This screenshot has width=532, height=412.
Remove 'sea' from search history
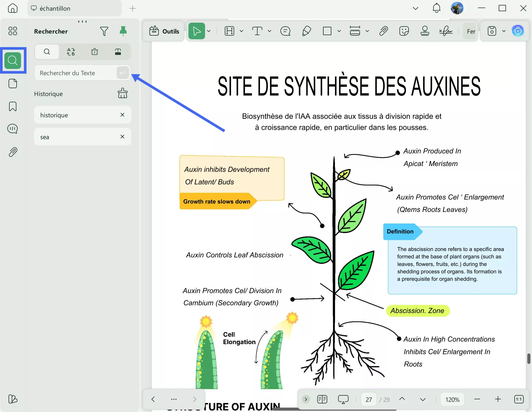[122, 136]
